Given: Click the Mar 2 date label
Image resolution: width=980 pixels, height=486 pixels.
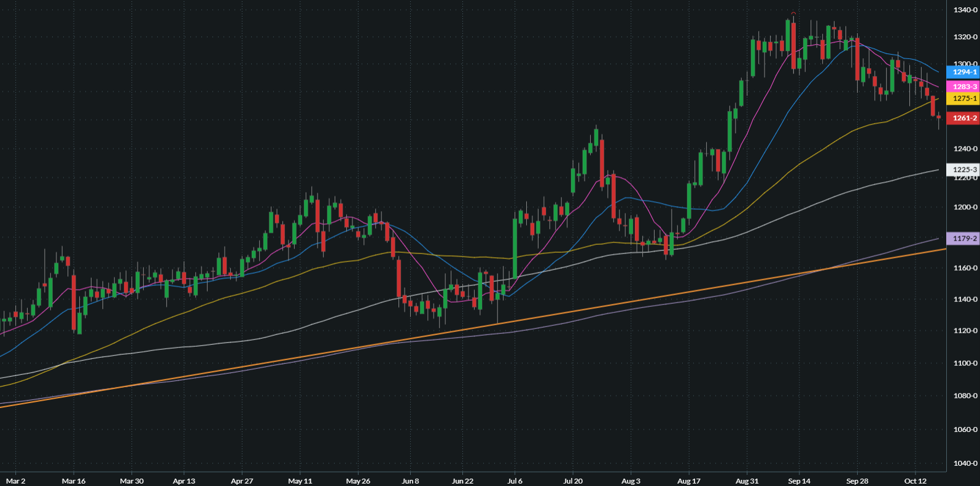Looking at the screenshot, I should point(15,481).
